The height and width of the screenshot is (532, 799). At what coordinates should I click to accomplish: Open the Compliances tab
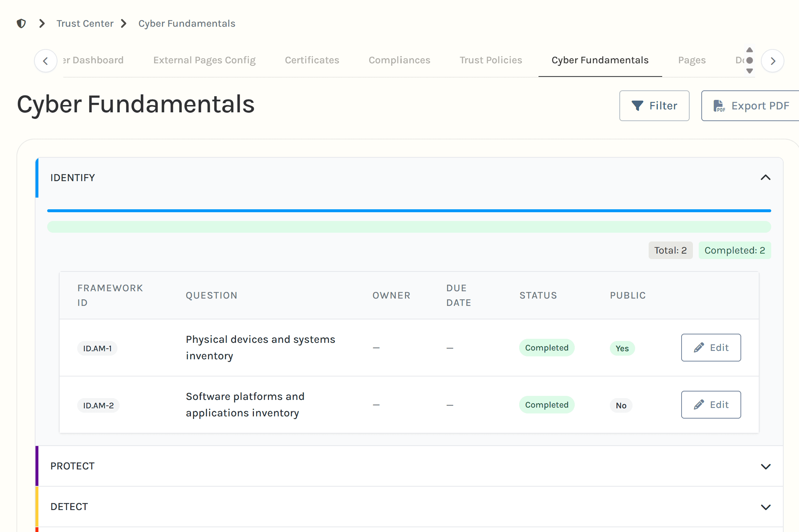tap(399, 60)
